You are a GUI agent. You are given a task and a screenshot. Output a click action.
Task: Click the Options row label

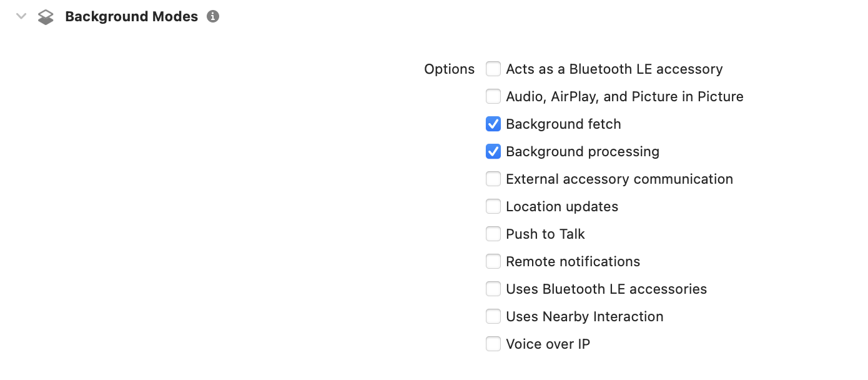coord(449,69)
